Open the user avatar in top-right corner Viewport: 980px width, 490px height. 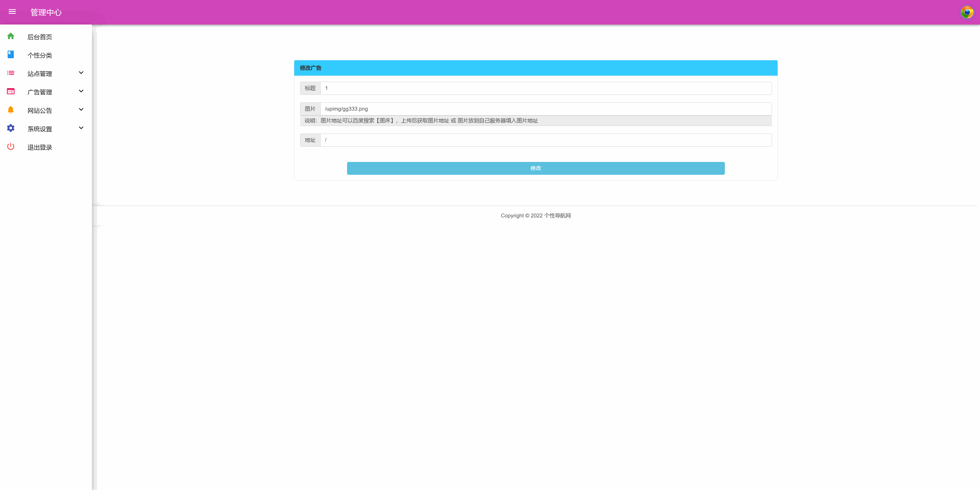click(x=967, y=12)
